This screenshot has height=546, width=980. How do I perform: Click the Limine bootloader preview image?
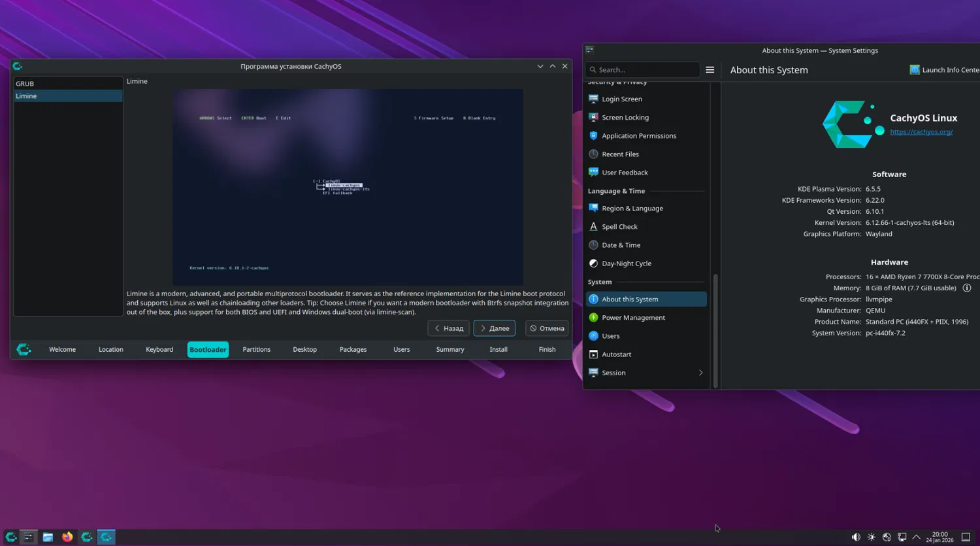pos(348,187)
